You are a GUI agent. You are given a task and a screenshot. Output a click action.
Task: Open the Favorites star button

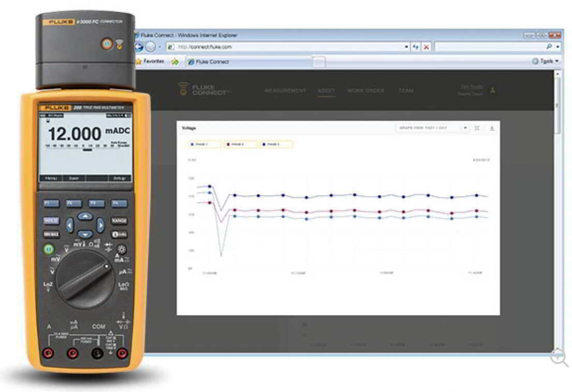(x=150, y=61)
